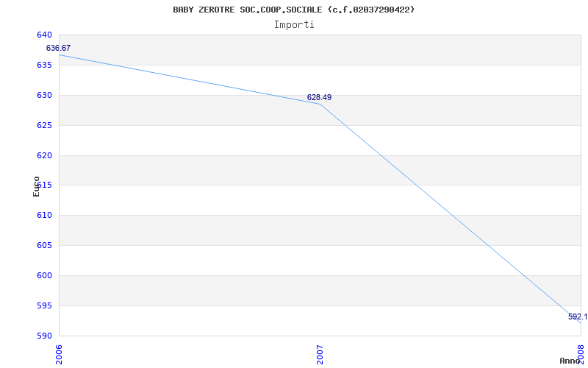Click the 590 y-axis value

[x=44, y=336]
